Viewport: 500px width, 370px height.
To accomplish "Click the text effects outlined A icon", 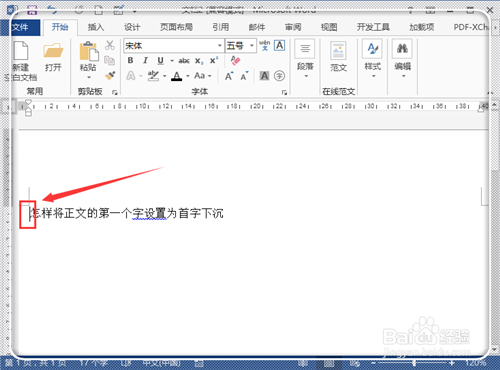I will pos(131,76).
